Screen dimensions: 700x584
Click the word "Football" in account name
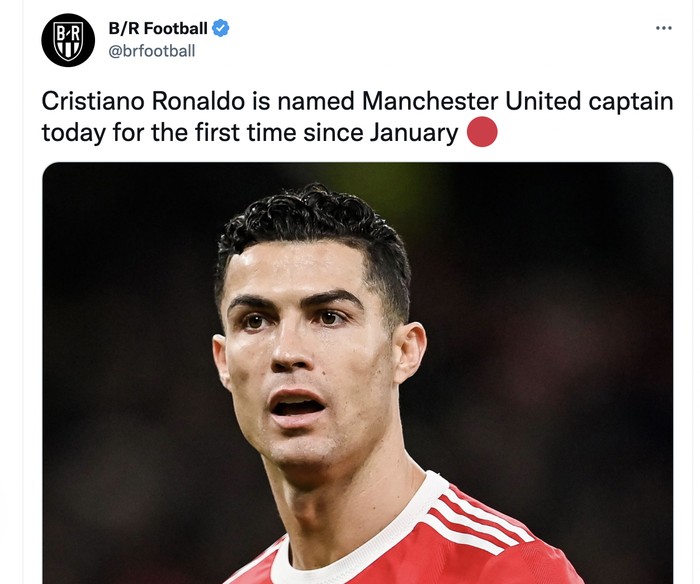pos(176,28)
